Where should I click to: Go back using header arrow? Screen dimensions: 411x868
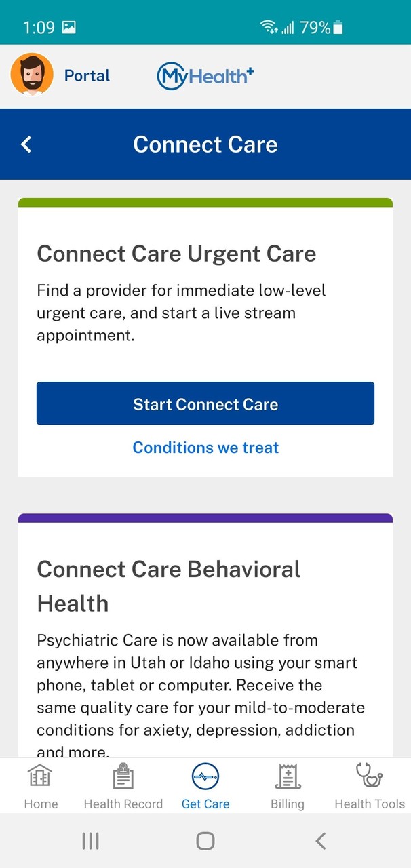(26, 144)
